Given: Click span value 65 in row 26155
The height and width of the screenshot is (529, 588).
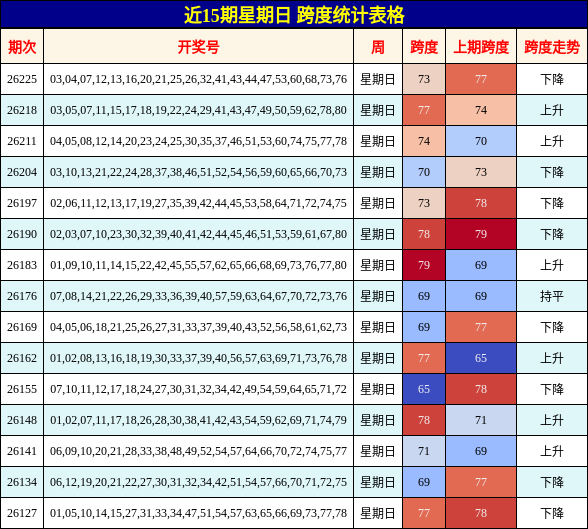Looking at the screenshot, I should 424,389.
